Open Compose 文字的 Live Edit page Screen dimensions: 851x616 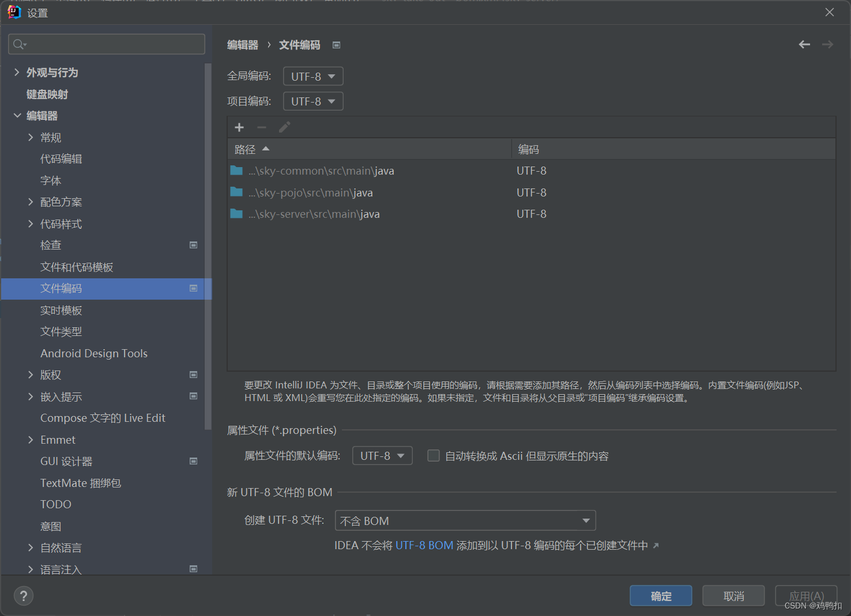click(103, 418)
